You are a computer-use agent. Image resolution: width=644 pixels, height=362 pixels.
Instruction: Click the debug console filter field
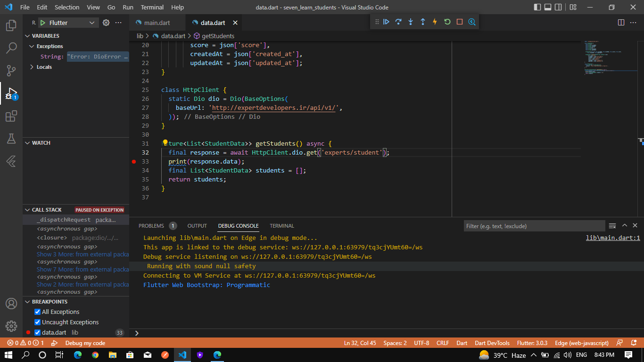534,226
